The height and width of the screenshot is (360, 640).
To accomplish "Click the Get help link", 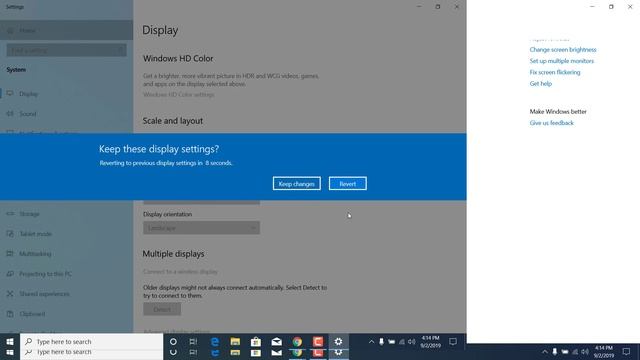I will [540, 84].
